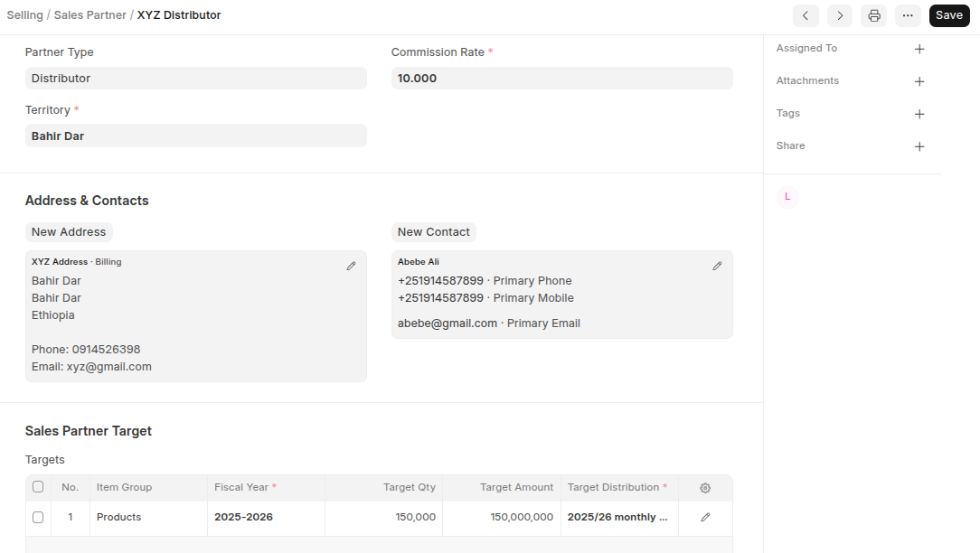Viewport: 980px width, 553px height.
Task: Click the Commission Rate input field
Action: [561, 79]
